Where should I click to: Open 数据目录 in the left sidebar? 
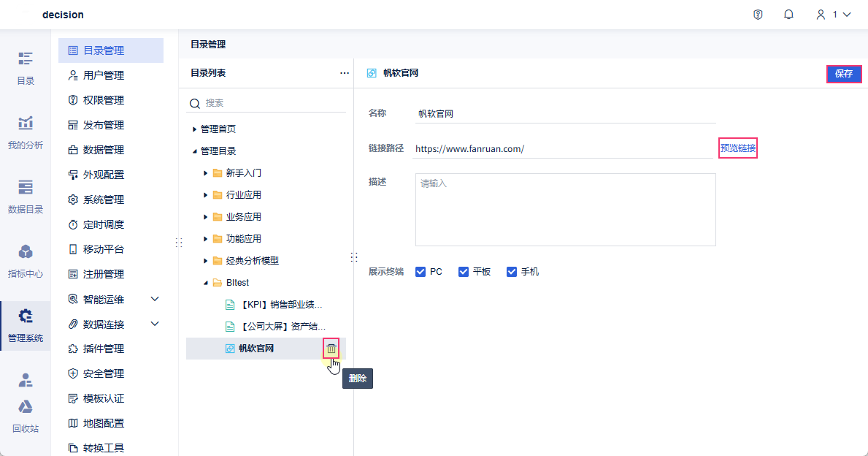tap(26, 197)
